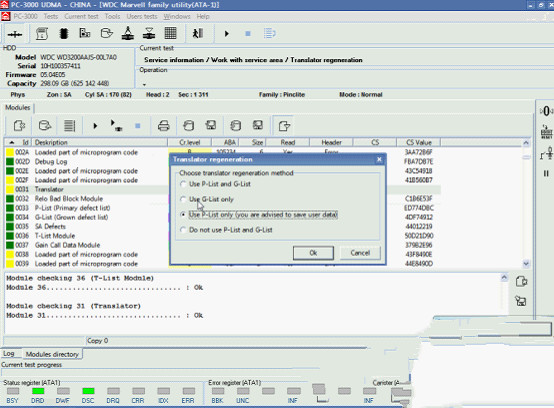The height and width of the screenshot is (408, 554).
Task: Expand the Operation dropdown arrow
Action: 144,84
